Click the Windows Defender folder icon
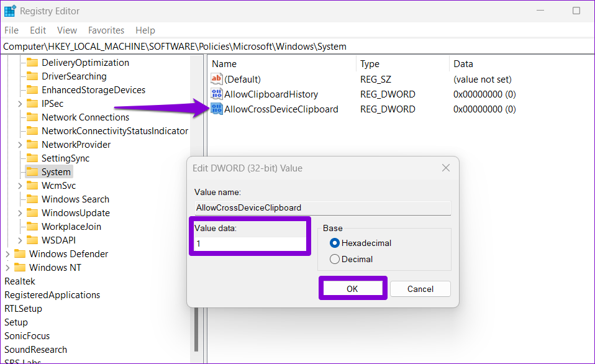Image resolution: width=595 pixels, height=364 pixels. [x=20, y=253]
